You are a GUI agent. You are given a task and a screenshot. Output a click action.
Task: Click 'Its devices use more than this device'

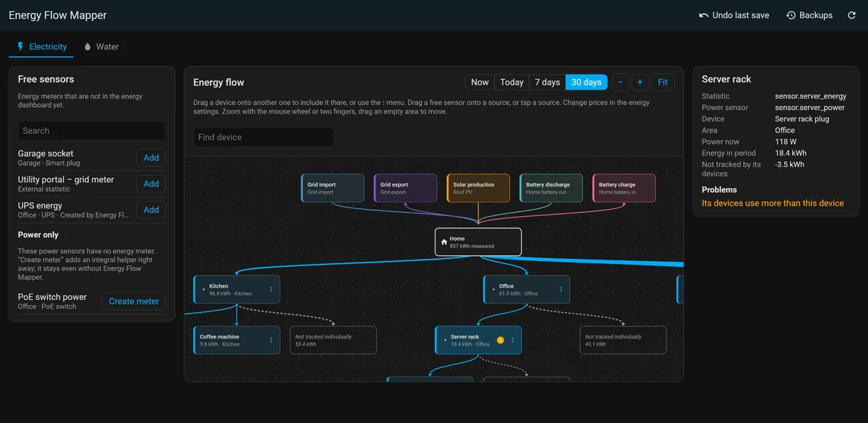773,203
